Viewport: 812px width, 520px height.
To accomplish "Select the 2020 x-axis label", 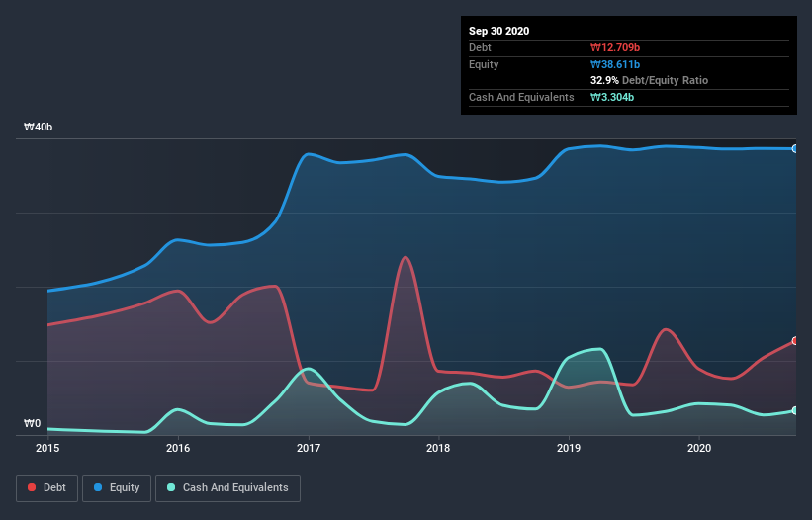I will (x=699, y=448).
